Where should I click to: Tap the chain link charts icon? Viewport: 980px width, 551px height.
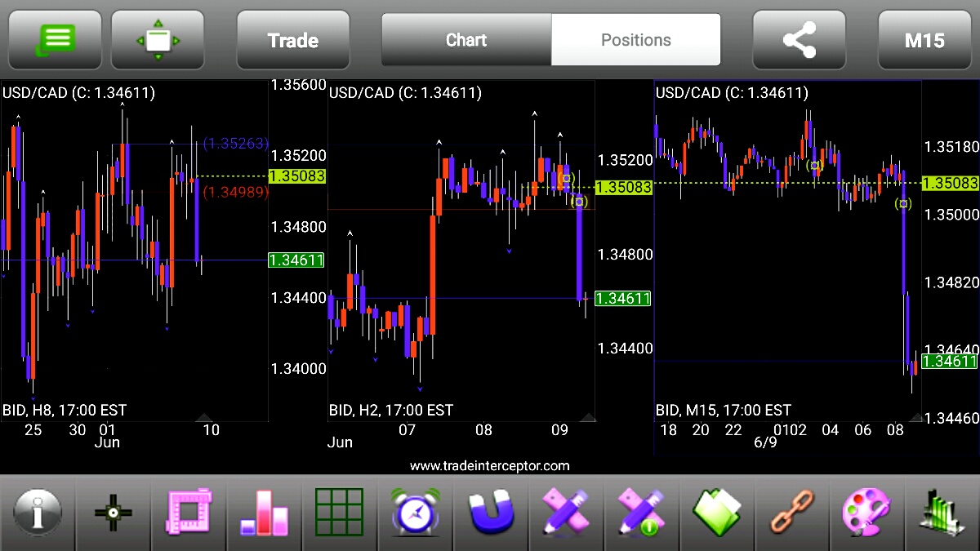coord(792,513)
